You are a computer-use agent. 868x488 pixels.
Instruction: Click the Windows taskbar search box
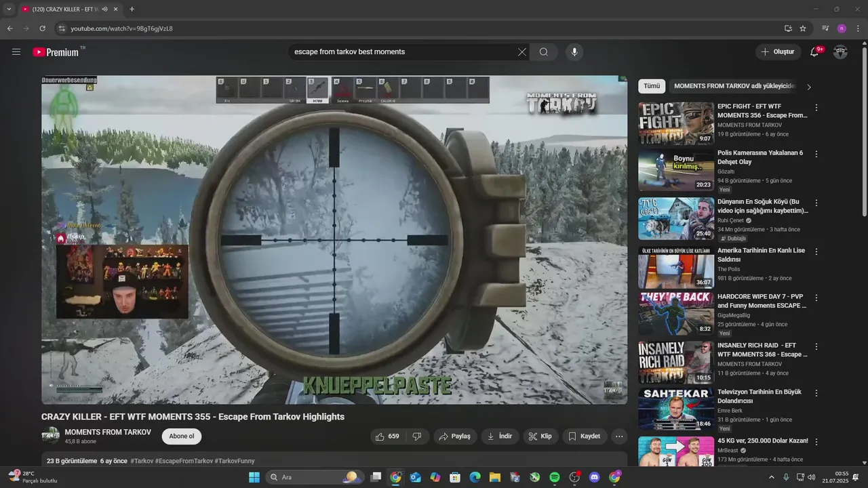315,477
